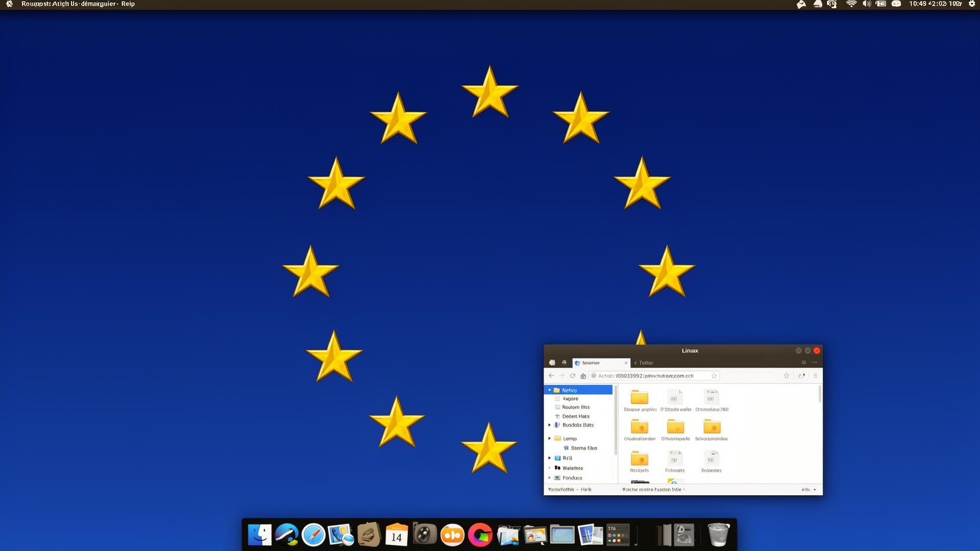Select Netvg in the sidebar
Viewport: 980px width, 551px height.
tap(579, 390)
